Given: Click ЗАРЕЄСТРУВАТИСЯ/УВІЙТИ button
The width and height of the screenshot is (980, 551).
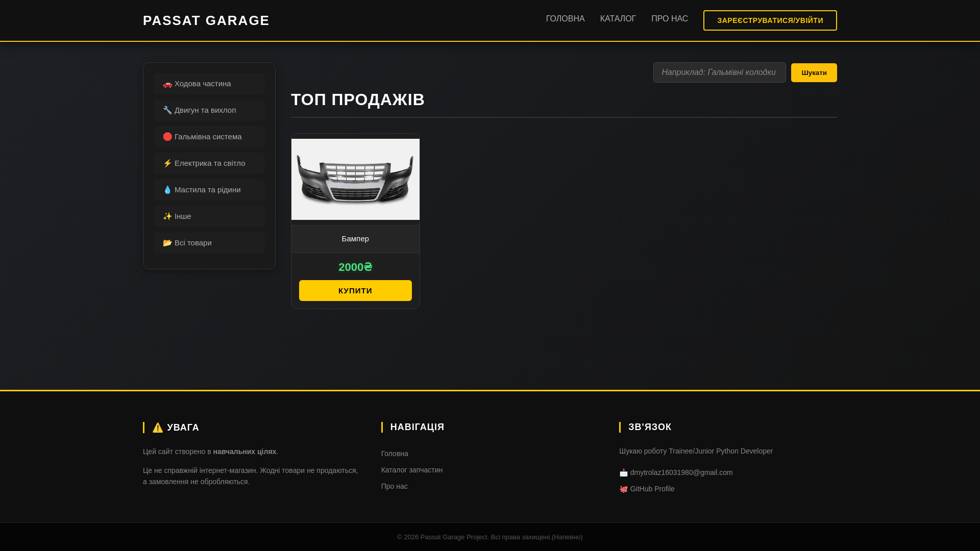Looking at the screenshot, I should 770,20.
